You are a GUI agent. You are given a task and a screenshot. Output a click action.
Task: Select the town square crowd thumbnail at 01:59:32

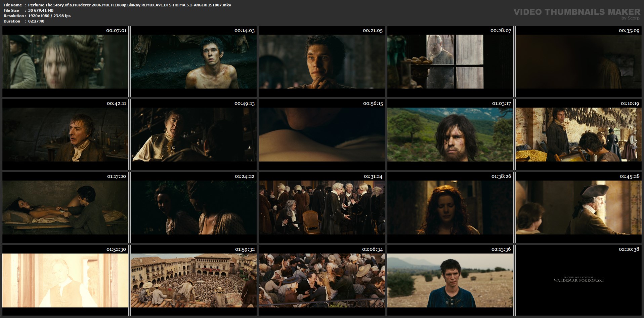click(x=194, y=280)
